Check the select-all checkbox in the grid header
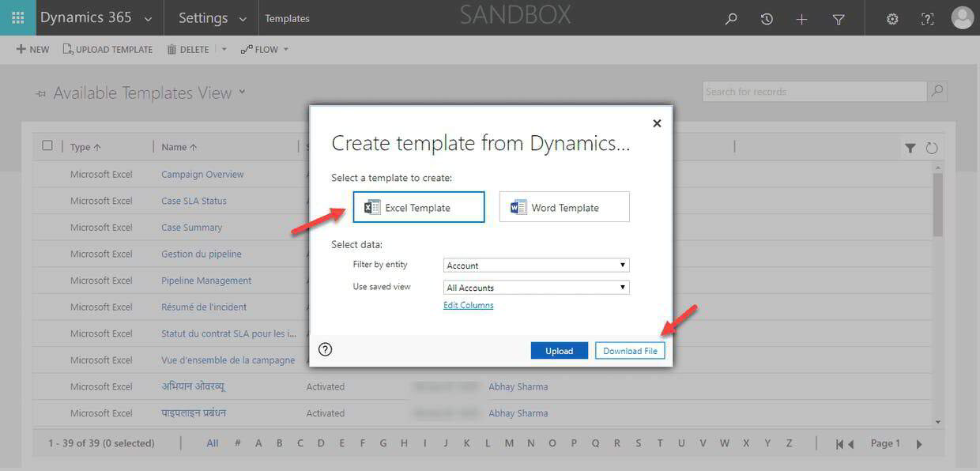This screenshot has height=471, width=980. (x=47, y=145)
